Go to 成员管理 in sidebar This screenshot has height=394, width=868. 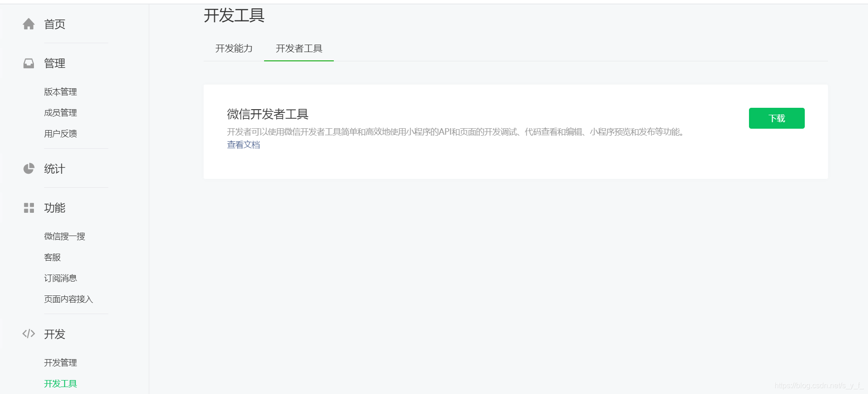(60, 113)
